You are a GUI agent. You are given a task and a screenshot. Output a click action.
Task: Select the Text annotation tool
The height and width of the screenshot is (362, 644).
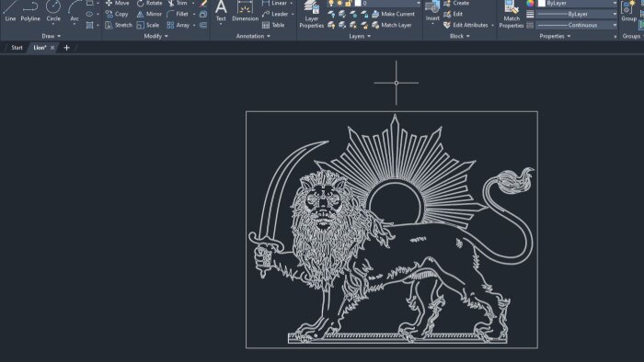point(221,11)
